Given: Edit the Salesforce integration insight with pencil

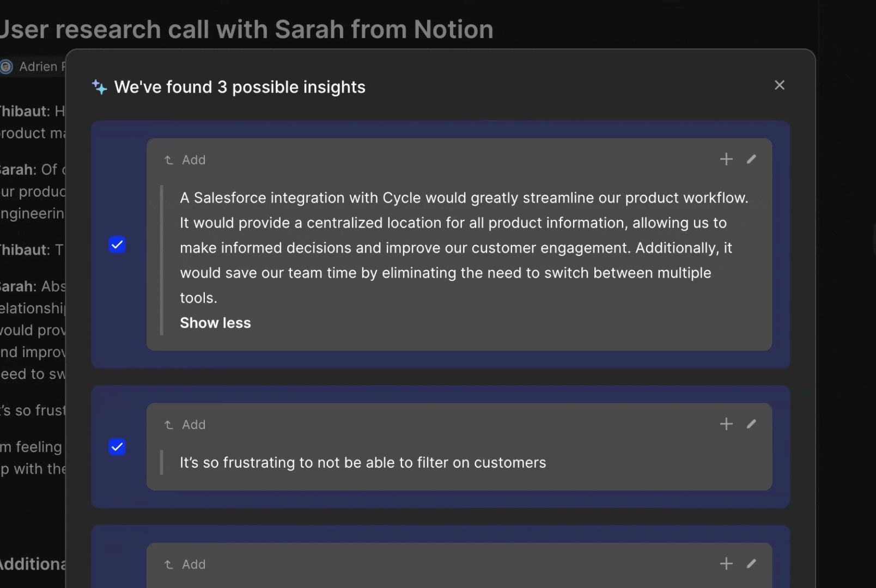Looking at the screenshot, I should pyautogui.click(x=751, y=160).
